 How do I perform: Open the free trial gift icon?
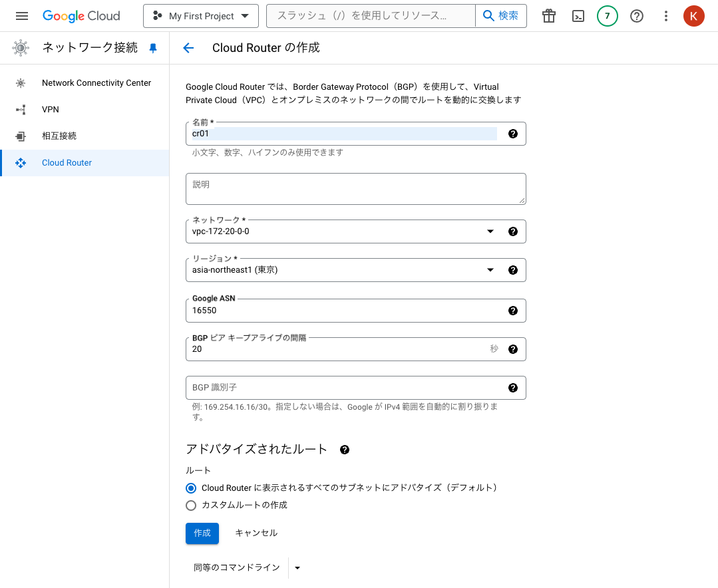[x=548, y=16]
